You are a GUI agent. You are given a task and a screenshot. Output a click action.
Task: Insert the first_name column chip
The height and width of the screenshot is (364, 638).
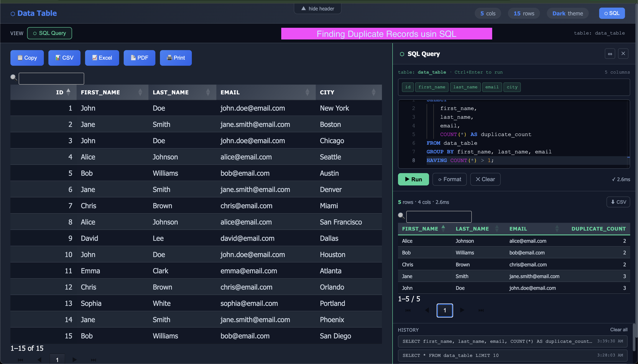click(x=432, y=87)
